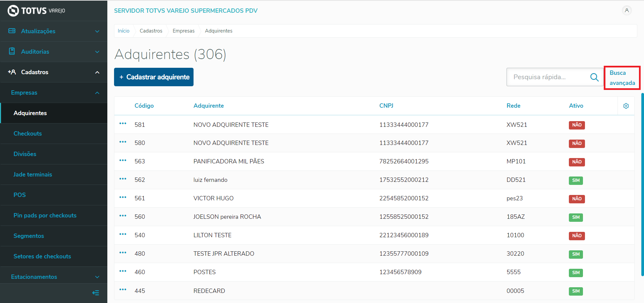Open POS in the sidebar
This screenshot has width=644, height=303.
[x=54, y=195]
